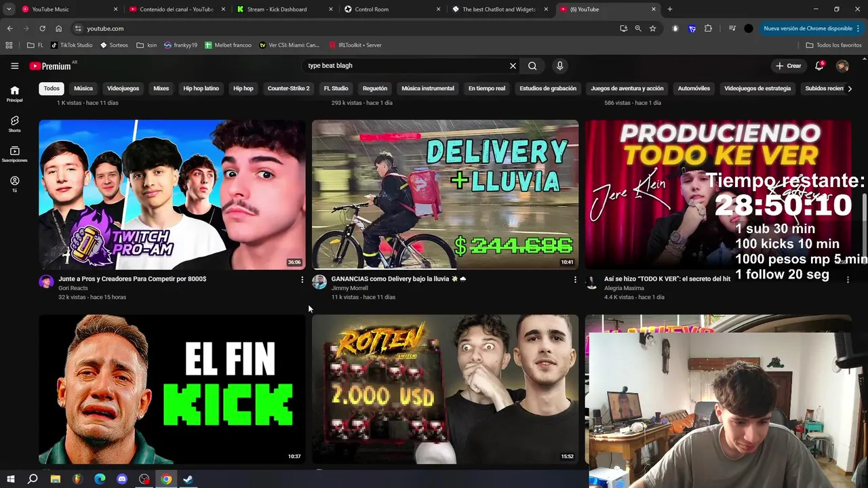Open Suscripciones in the sidebar
The image size is (868, 488).
tap(14, 155)
